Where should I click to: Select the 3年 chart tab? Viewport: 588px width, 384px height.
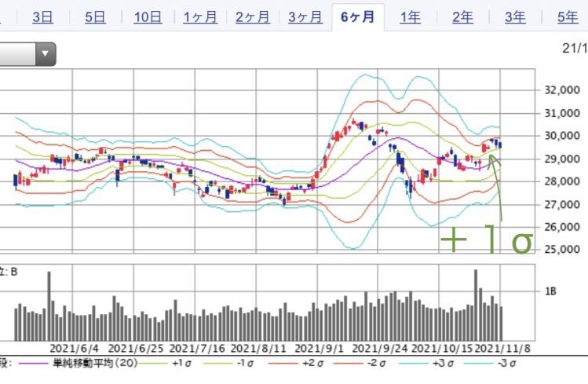(515, 17)
